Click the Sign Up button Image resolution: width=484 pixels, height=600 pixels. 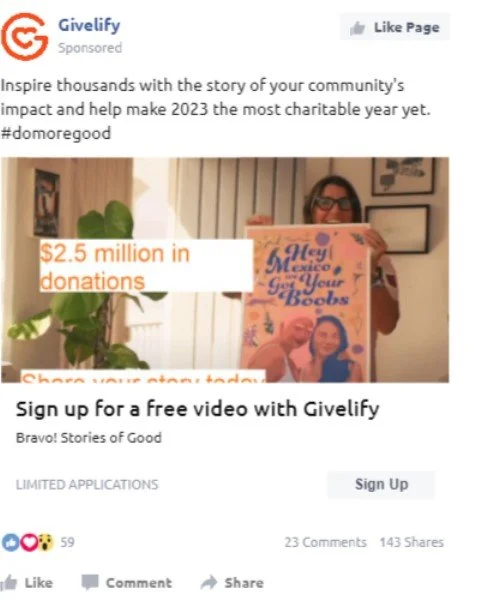click(x=381, y=484)
